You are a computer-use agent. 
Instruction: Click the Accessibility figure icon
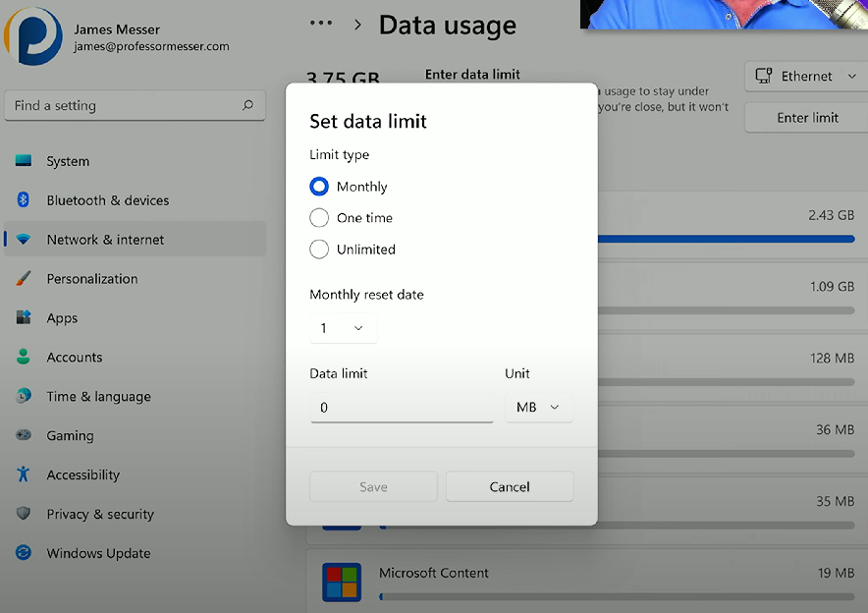[x=24, y=474]
